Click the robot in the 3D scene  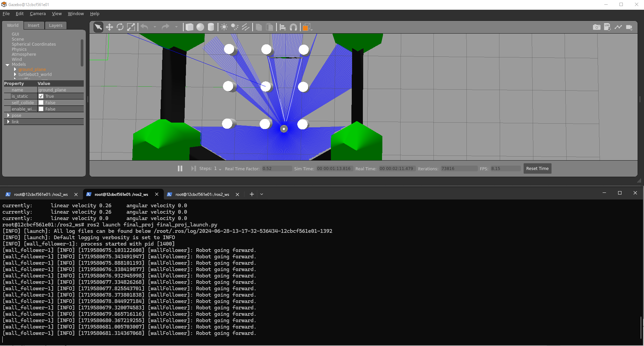point(284,129)
